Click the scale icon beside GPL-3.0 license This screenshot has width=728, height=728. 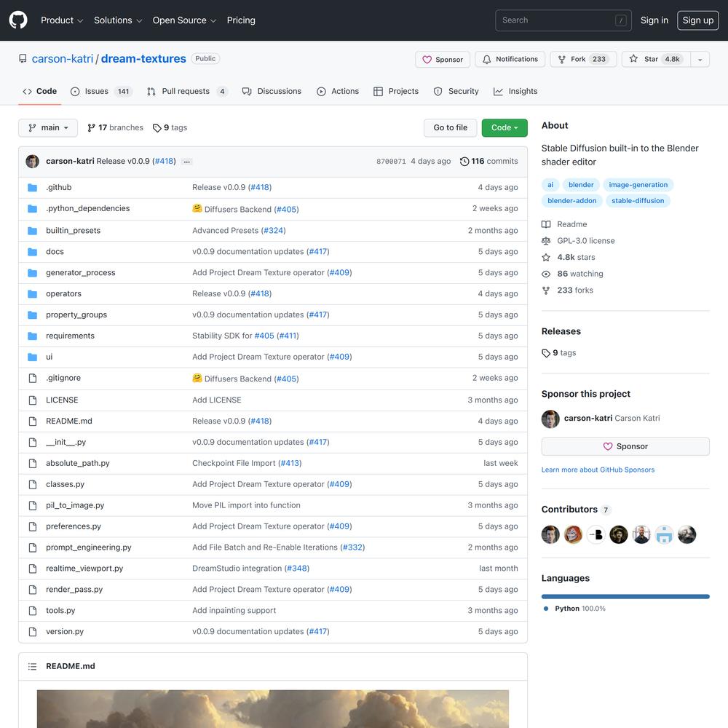pyautogui.click(x=546, y=241)
